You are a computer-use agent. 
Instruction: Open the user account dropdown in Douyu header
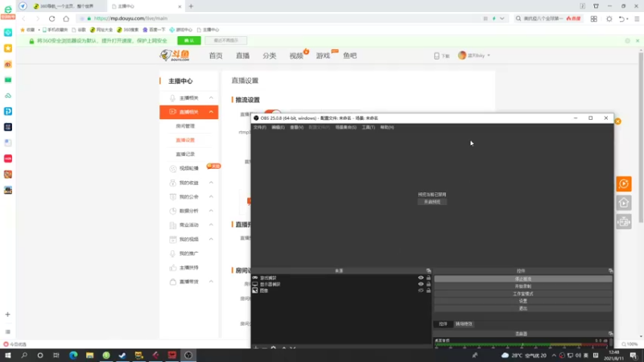point(474,56)
